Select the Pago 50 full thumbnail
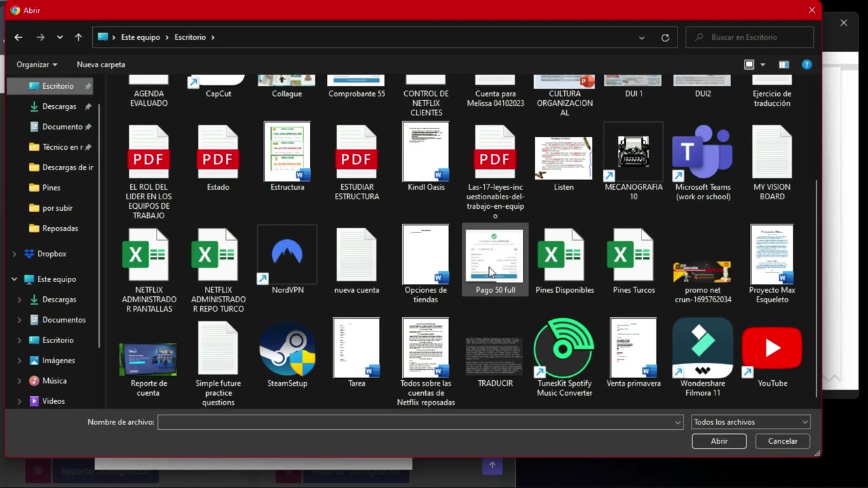868x488 pixels. click(495, 255)
